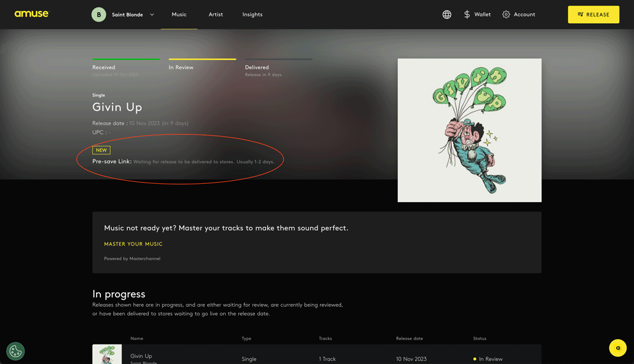
Task: Open the cookie settings icon
Action: coord(15,351)
